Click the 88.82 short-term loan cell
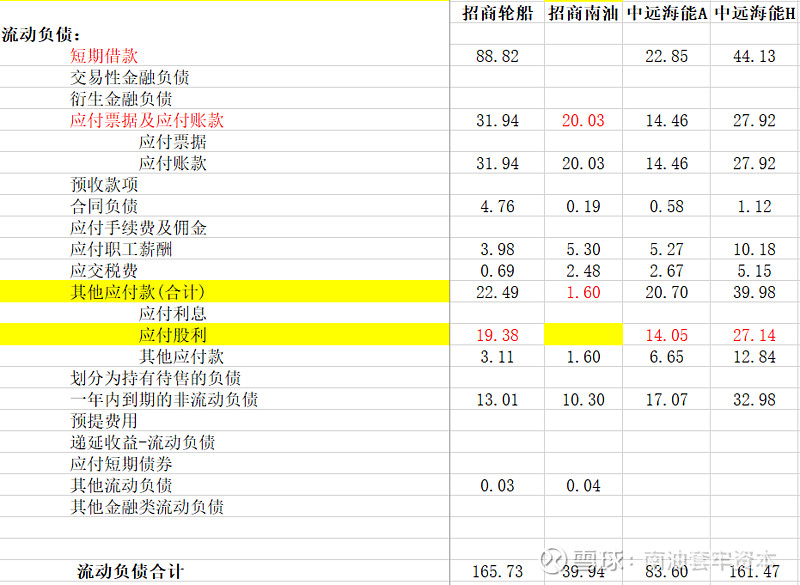This screenshot has width=800, height=585. point(497,56)
